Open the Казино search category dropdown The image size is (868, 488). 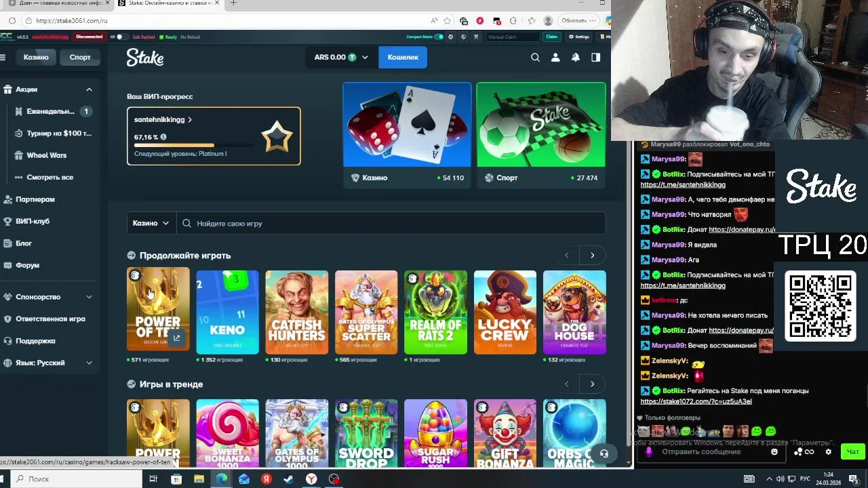pyautogui.click(x=151, y=223)
